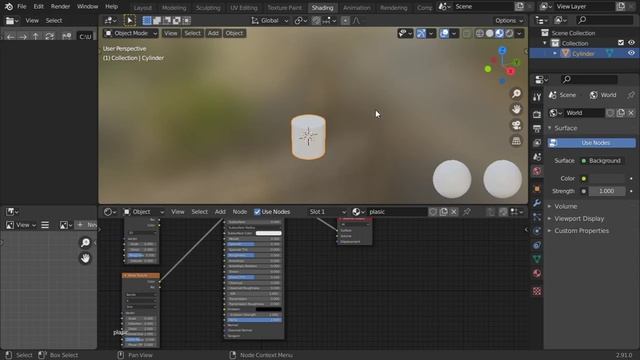Switch to material preview shading

(x=499, y=33)
